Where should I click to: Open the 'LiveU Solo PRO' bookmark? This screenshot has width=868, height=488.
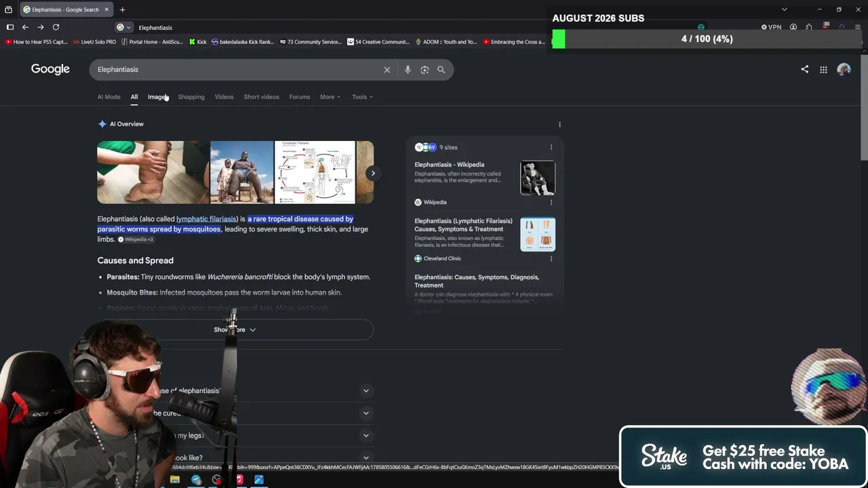(x=94, y=42)
